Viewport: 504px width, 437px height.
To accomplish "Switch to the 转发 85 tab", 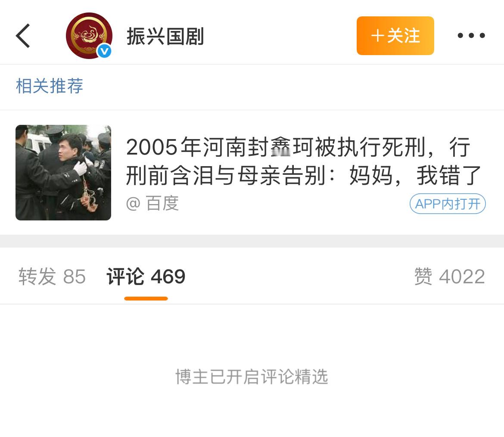I will pos(52,276).
